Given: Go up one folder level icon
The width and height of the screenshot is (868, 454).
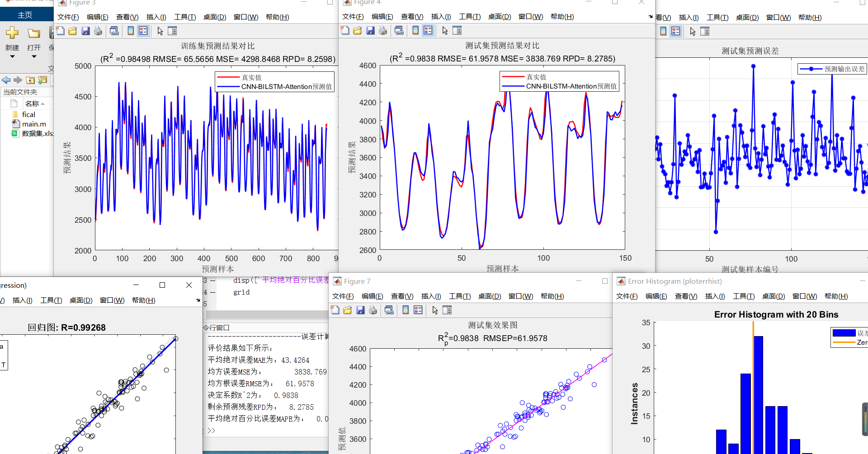Looking at the screenshot, I should pyautogui.click(x=30, y=80).
